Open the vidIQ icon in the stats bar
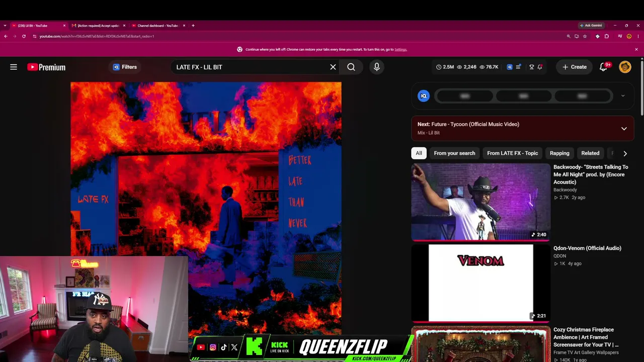644x362 pixels. click(510, 67)
